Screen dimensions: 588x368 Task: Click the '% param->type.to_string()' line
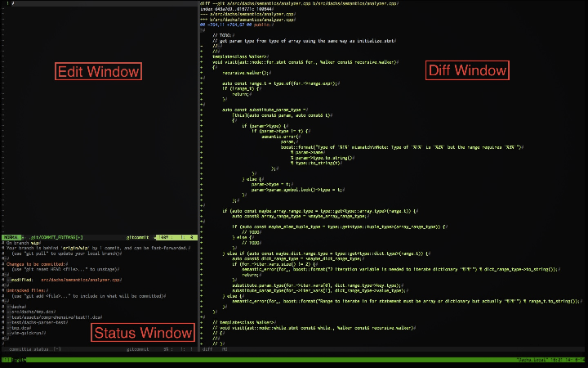(322, 158)
